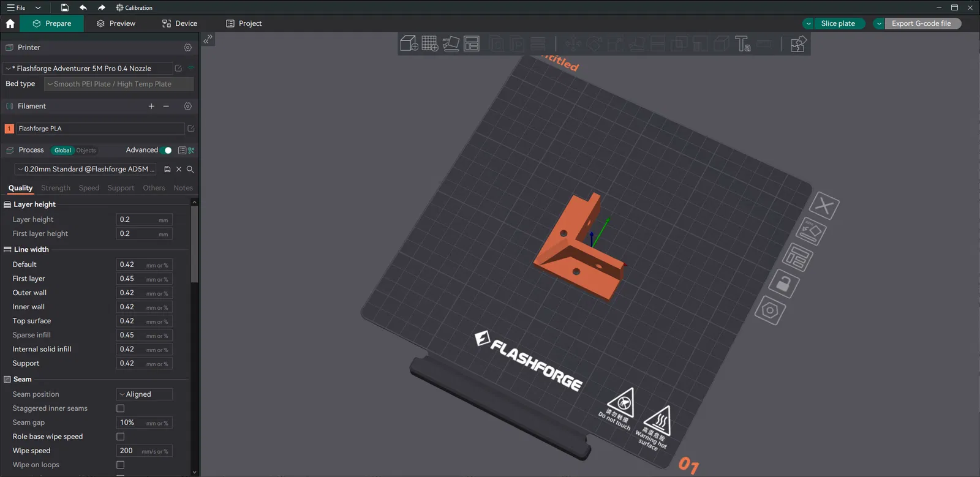Click the search process settings magnifier
Screen dimensions: 980x477
(190, 169)
